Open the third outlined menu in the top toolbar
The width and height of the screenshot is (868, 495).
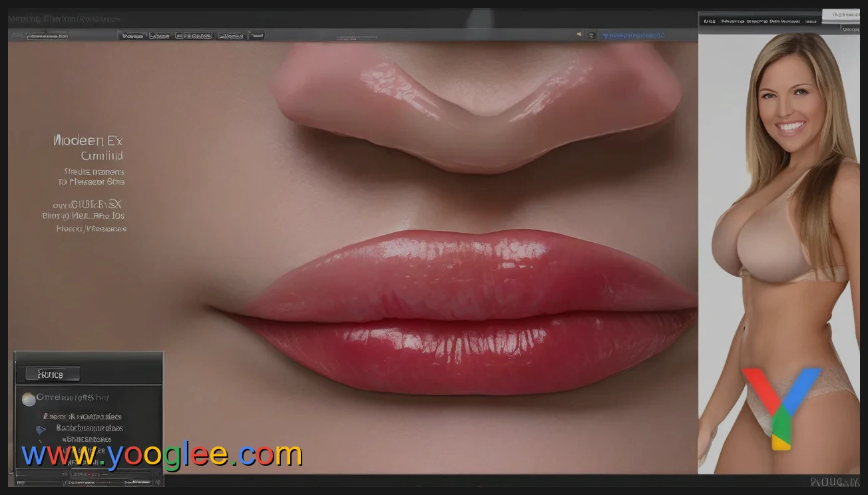click(194, 35)
